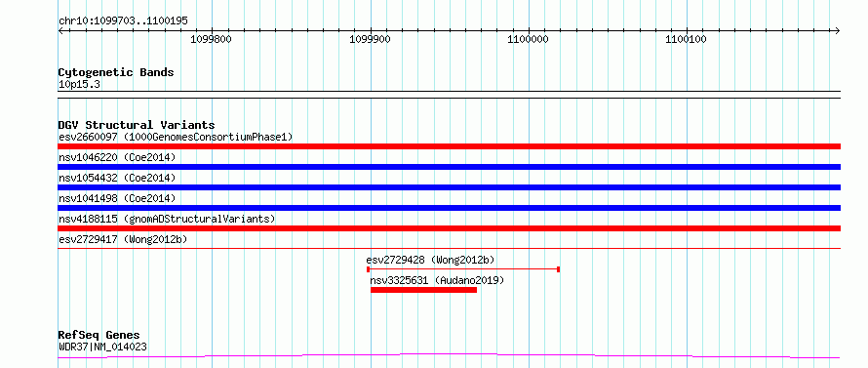This screenshot has width=868, height=368.
Task: Click the esv2729428 (Wong2012b) label
Action: point(430,260)
